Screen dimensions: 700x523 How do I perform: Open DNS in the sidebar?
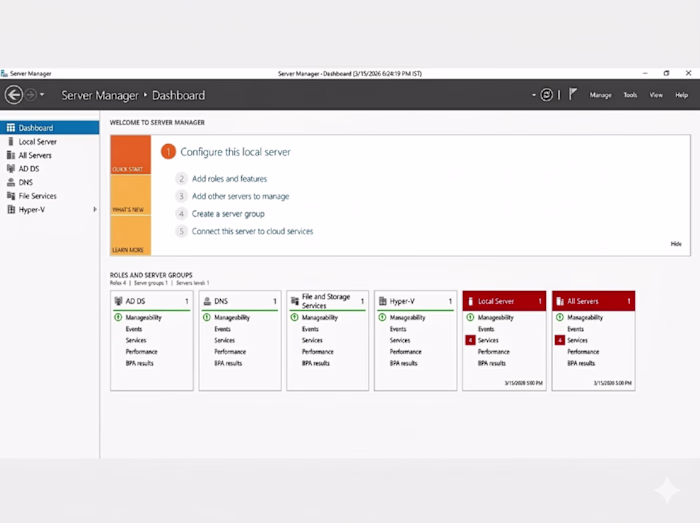point(50,182)
